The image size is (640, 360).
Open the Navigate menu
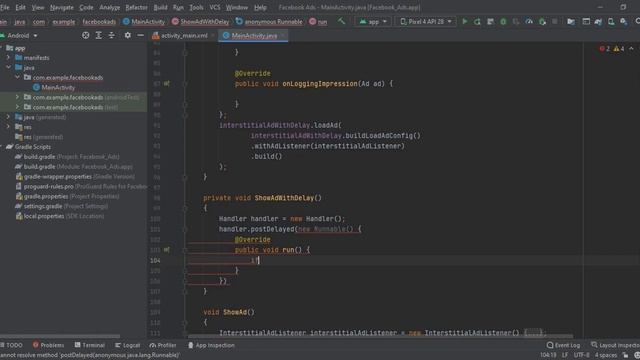[62, 7]
